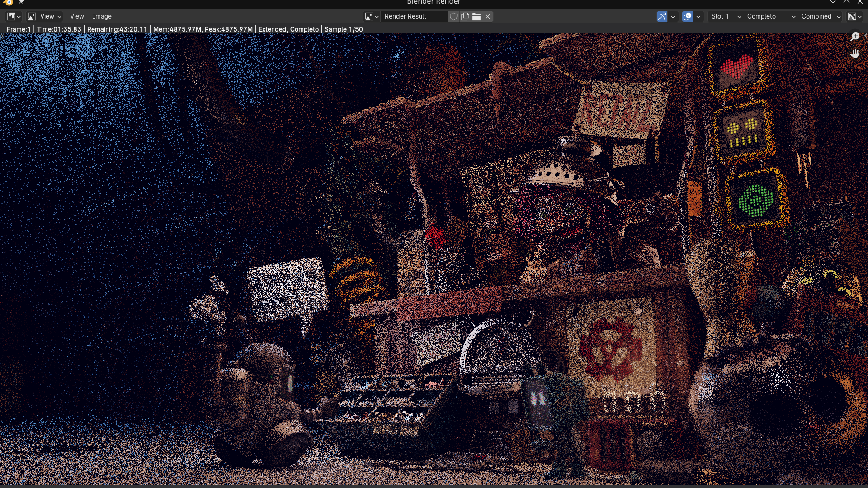Expand the sidebar with small arrow

[x=866, y=36]
